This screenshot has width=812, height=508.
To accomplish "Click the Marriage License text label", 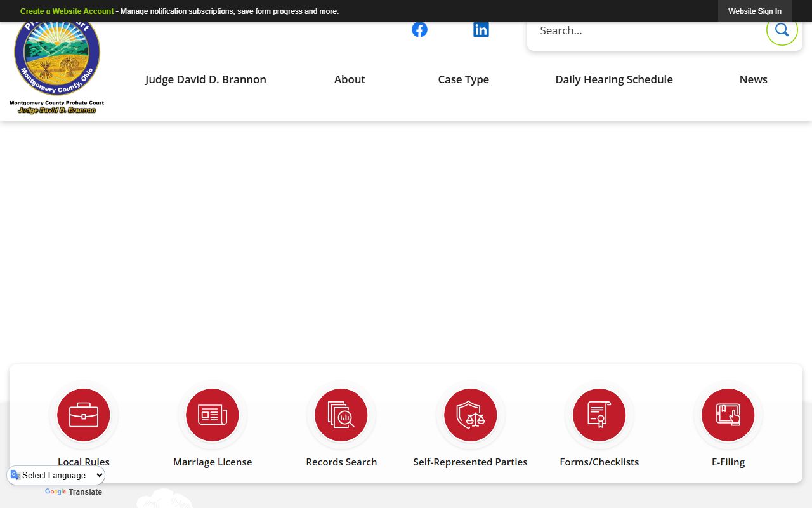I will point(213,462).
